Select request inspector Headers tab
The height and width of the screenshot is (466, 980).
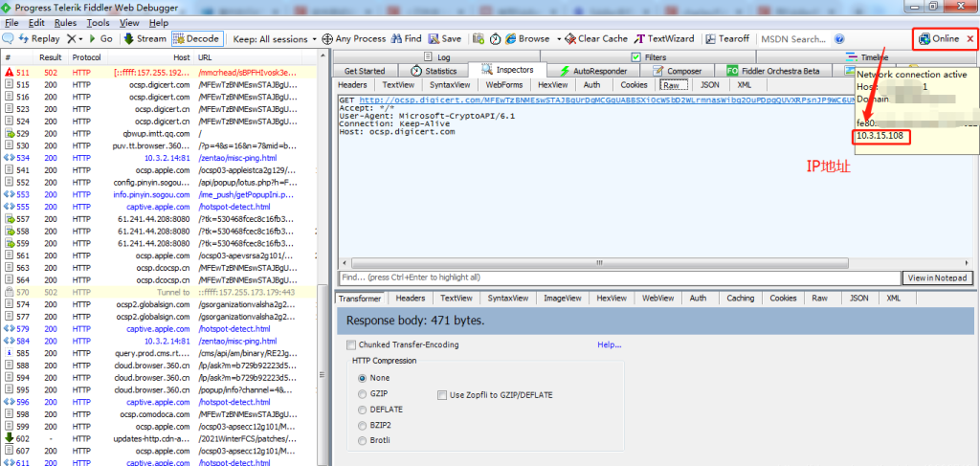pyautogui.click(x=352, y=85)
